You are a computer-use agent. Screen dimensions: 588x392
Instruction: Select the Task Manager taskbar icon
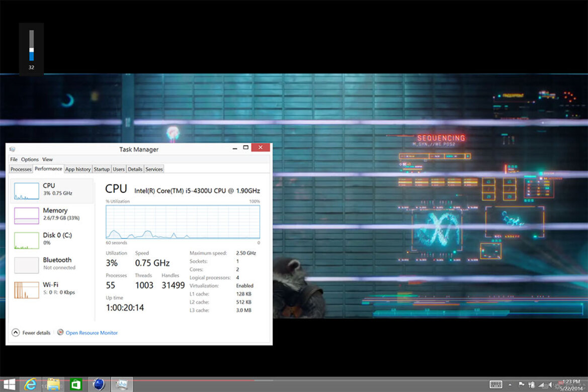[122, 384]
